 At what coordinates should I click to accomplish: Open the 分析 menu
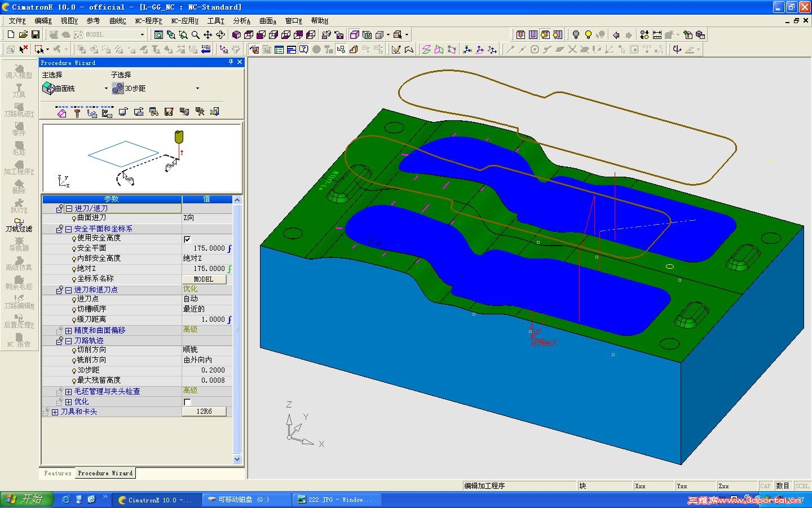pyautogui.click(x=241, y=21)
